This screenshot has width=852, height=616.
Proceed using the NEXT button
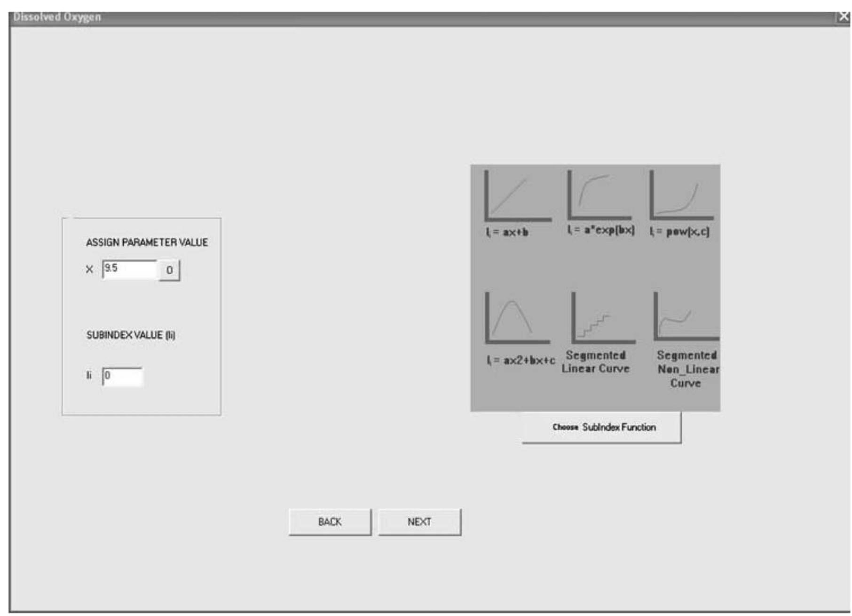[419, 522]
